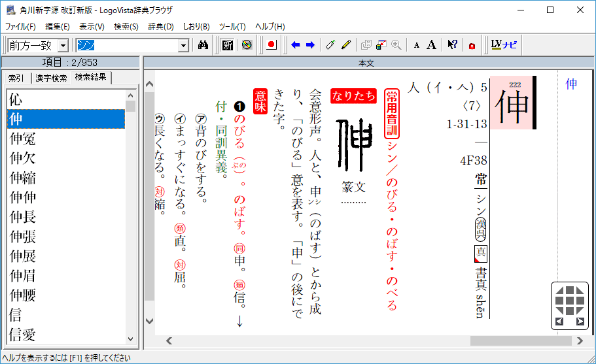Click the context help question-arrow icon
The image size is (596, 364).
(x=452, y=45)
